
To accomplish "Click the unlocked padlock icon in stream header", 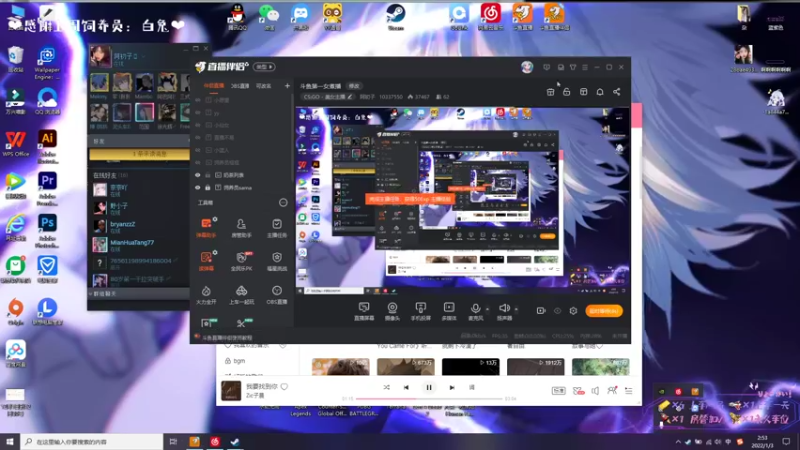I will tap(566, 92).
